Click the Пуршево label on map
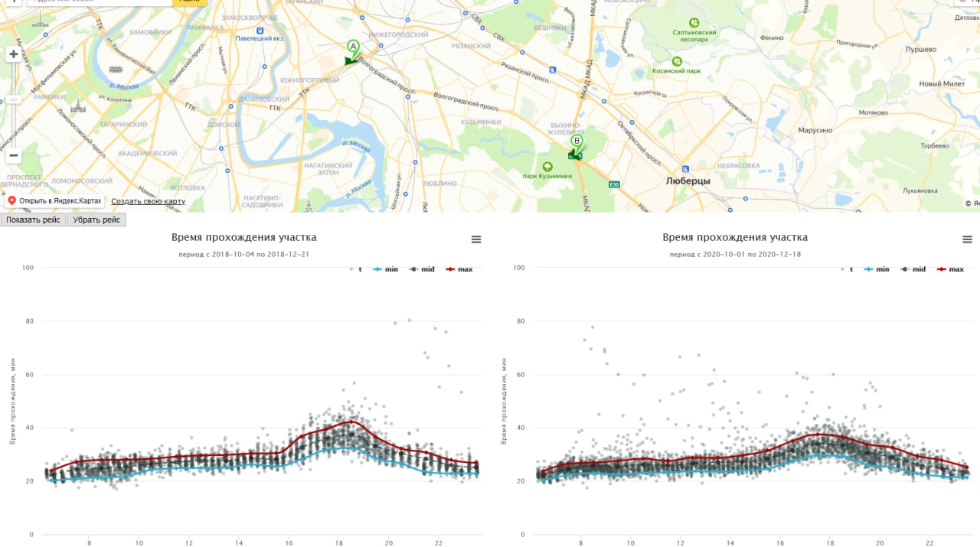This screenshot has height=547, width=980. [x=921, y=49]
